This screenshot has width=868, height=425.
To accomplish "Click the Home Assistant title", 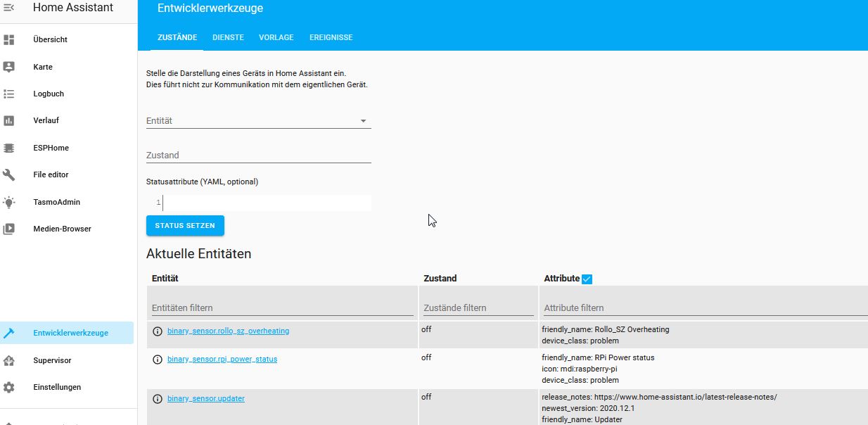I will tap(73, 8).
